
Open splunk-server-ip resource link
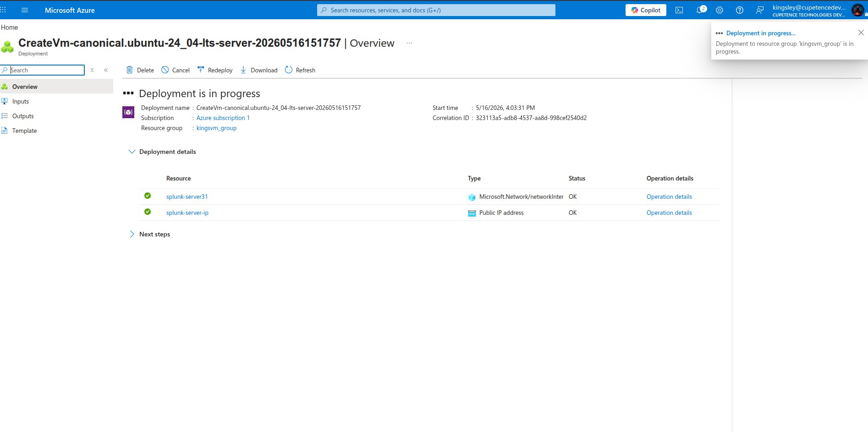[x=187, y=213]
